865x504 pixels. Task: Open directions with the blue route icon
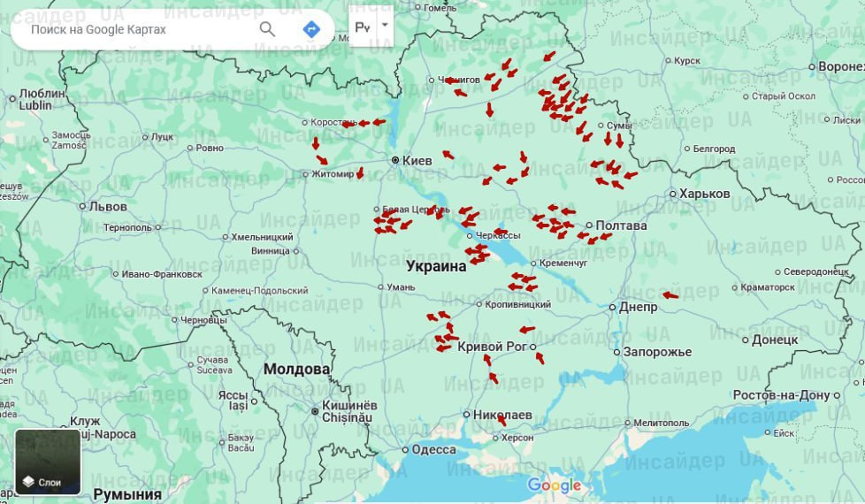[310, 29]
